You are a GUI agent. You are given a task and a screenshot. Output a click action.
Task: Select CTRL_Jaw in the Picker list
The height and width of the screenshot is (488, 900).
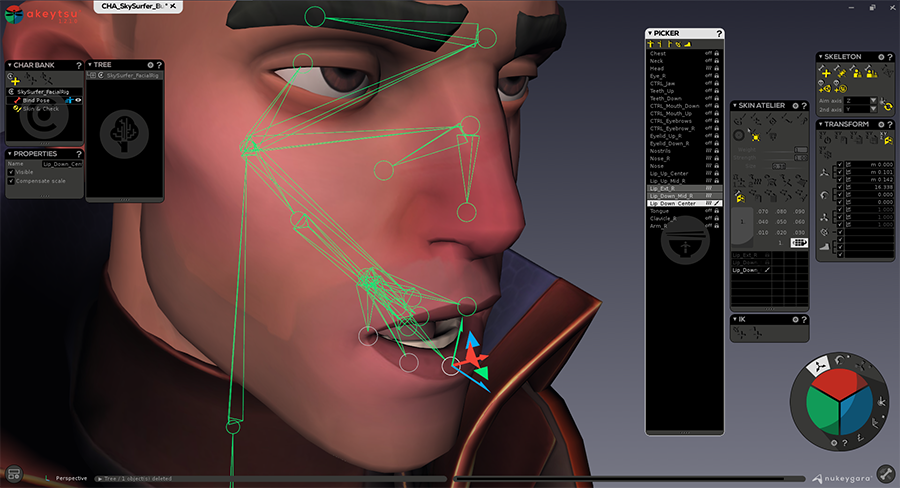(x=684, y=83)
